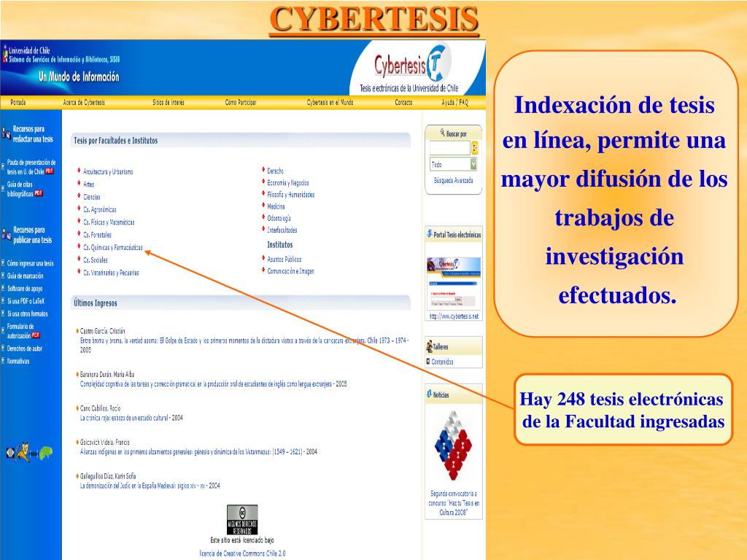Select Derechos de autor in the sidebar

tap(24, 349)
